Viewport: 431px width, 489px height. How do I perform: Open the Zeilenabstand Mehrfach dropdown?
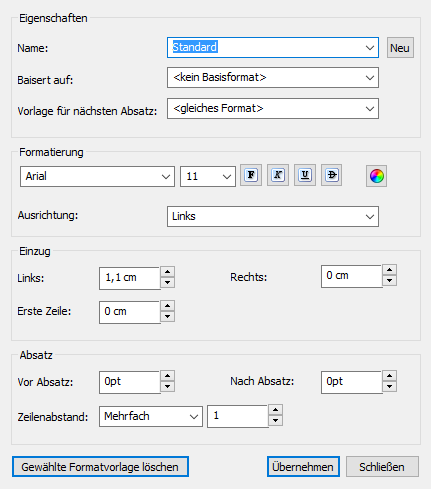click(x=194, y=417)
